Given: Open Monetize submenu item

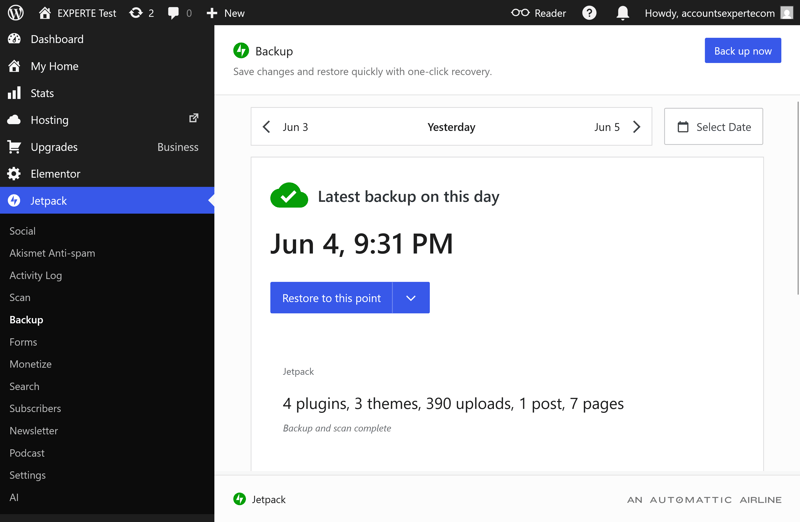Looking at the screenshot, I should [31, 364].
